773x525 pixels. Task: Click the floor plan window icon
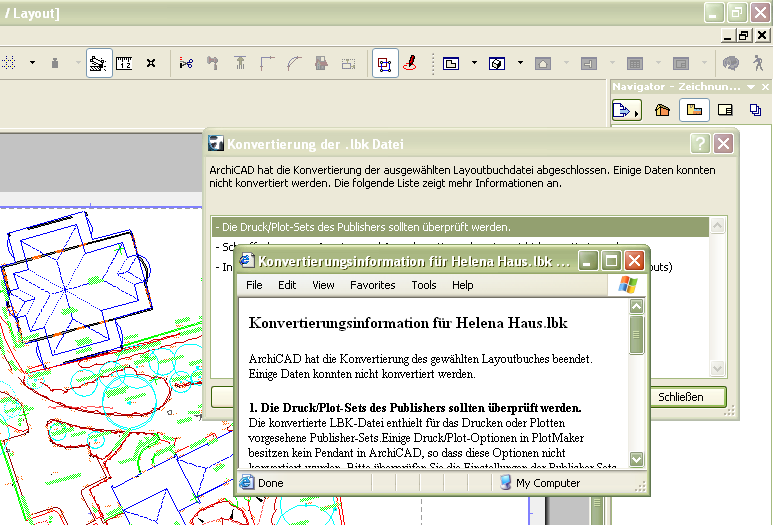(x=451, y=63)
